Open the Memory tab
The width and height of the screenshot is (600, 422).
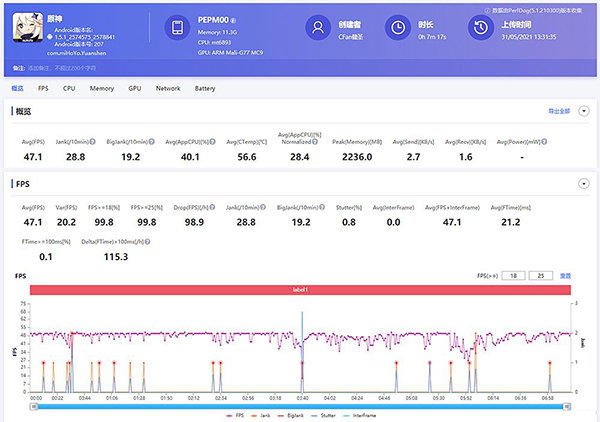(x=101, y=89)
